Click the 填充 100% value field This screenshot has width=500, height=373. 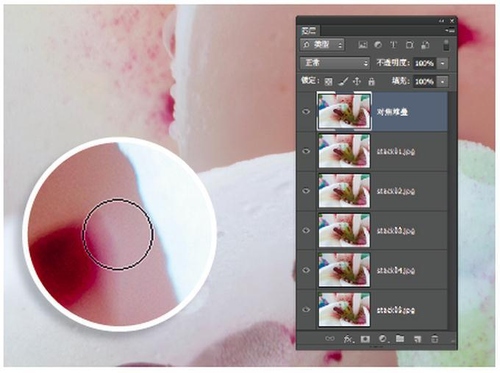coord(425,81)
